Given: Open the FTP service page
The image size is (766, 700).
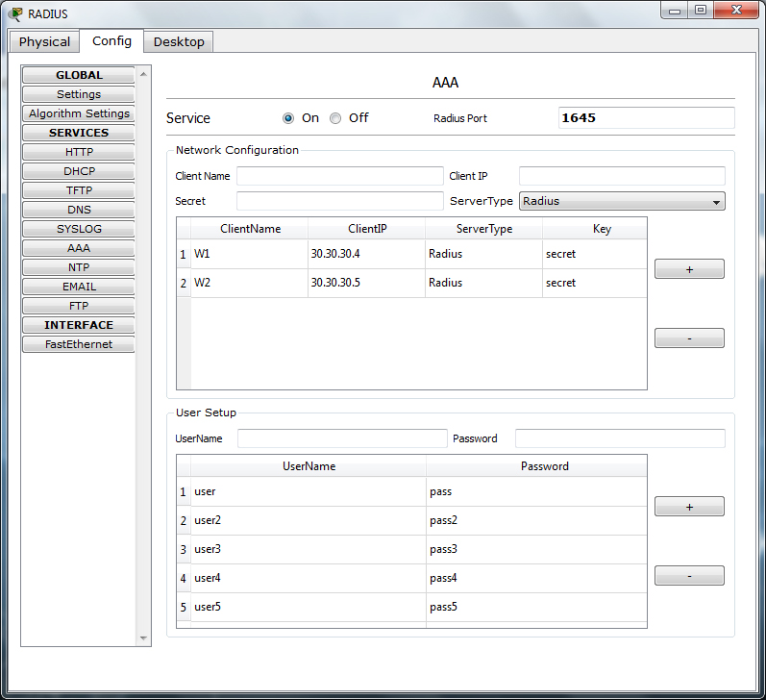Looking at the screenshot, I should coord(79,306).
